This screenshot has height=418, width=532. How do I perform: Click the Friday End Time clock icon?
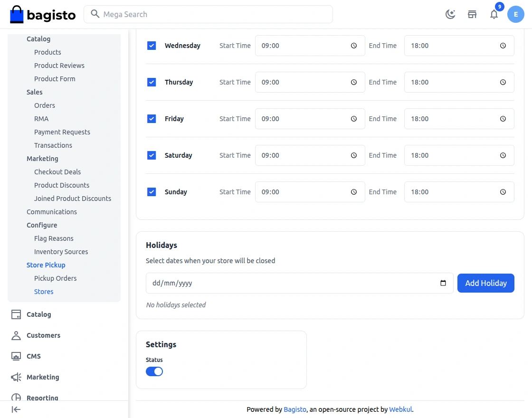point(503,119)
